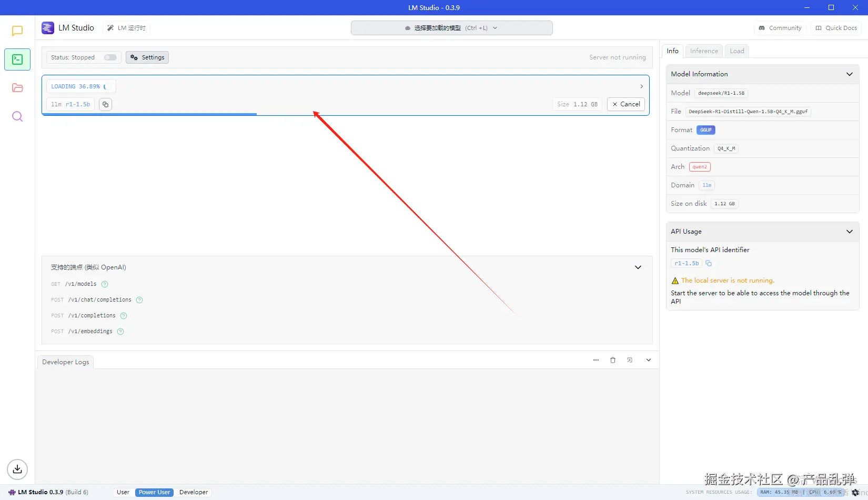This screenshot has width=868, height=500.
Task: Switch to the Inference tab
Action: pos(704,51)
